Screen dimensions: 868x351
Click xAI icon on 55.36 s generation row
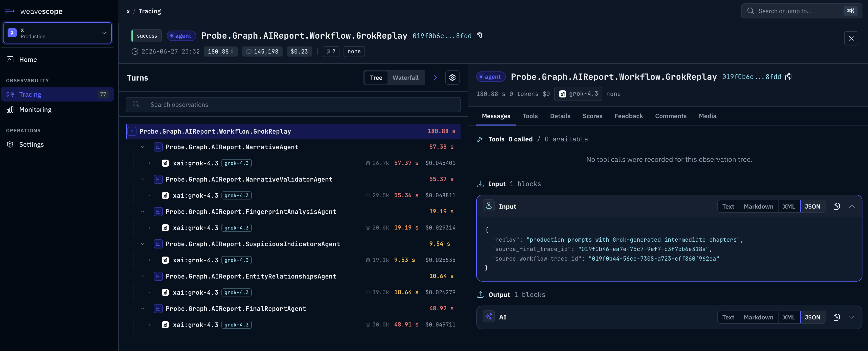(165, 195)
